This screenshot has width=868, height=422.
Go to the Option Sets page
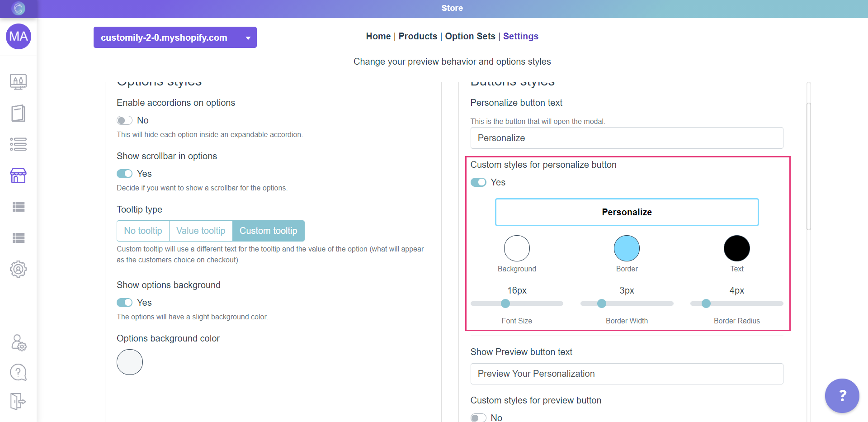tap(470, 36)
